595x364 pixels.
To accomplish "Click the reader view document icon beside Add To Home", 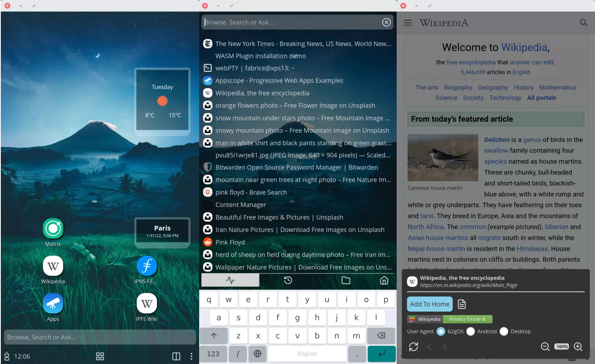I will [x=462, y=304].
